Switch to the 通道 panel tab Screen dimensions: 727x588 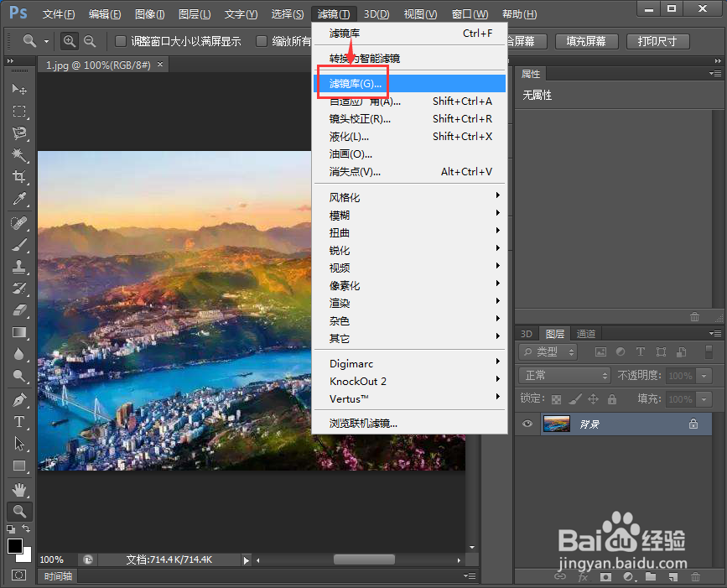tap(586, 333)
